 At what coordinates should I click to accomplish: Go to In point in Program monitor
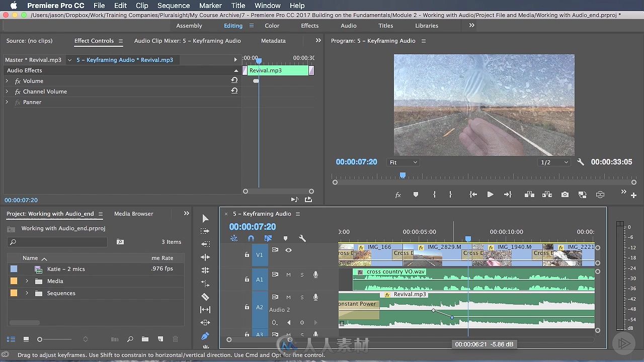(473, 195)
